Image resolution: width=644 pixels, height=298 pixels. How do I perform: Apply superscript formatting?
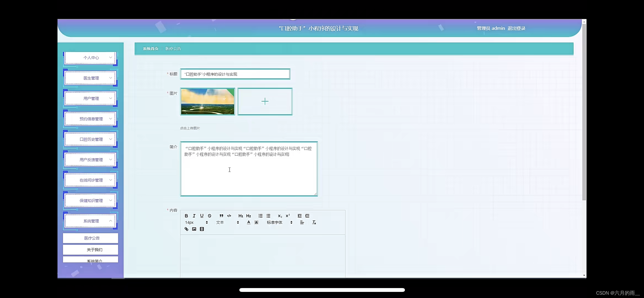288,216
